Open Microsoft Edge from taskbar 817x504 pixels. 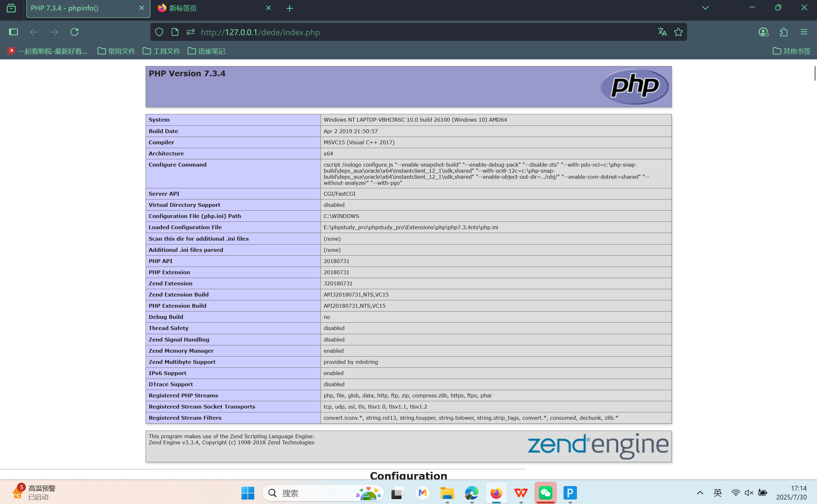tap(472, 493)
